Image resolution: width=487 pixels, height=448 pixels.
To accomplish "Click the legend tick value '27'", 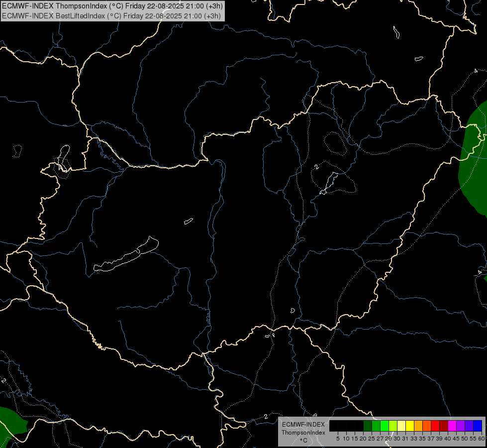I will point(380,439).
